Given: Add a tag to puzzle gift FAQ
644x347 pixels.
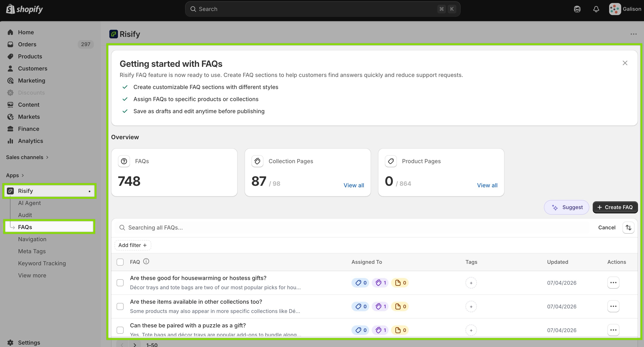Looking at the screenshot, I should pyautogui.click(x=471, y=330).
